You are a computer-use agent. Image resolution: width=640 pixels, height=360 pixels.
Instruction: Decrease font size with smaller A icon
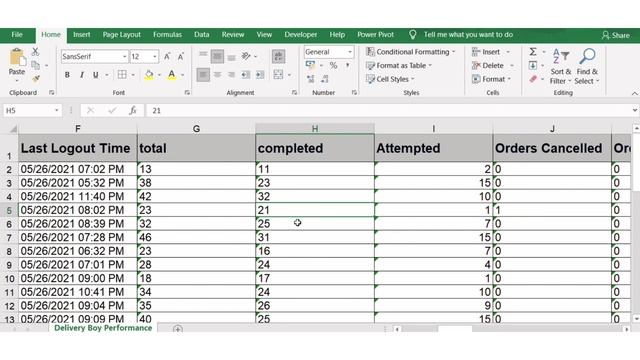tap(180, 56)
